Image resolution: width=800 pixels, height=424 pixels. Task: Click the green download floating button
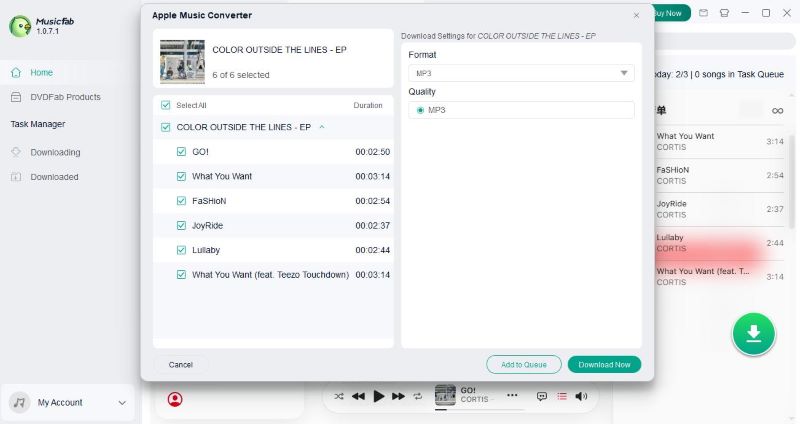tap(754, 334)
